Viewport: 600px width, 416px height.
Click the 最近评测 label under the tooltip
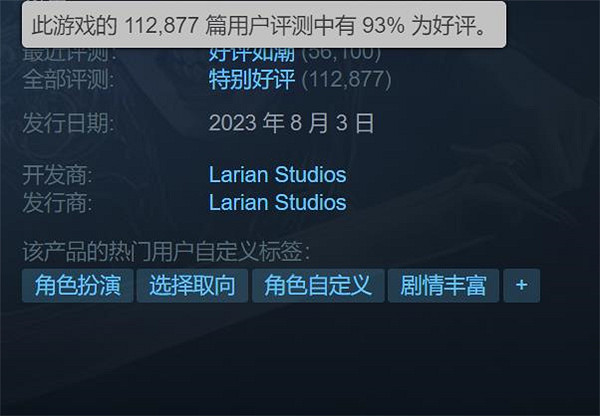(70, 55)
